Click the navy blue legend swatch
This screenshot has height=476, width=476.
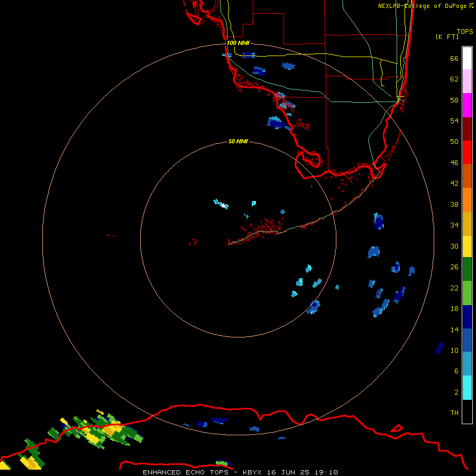[x=467, y=317]
